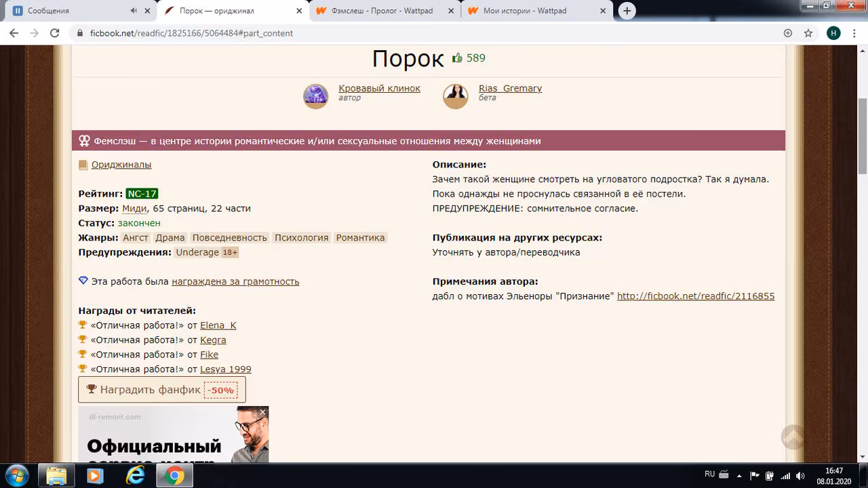Close the dl-remont advertisement
The height and width of the screenshot is (488, 868).
point(262,412)
